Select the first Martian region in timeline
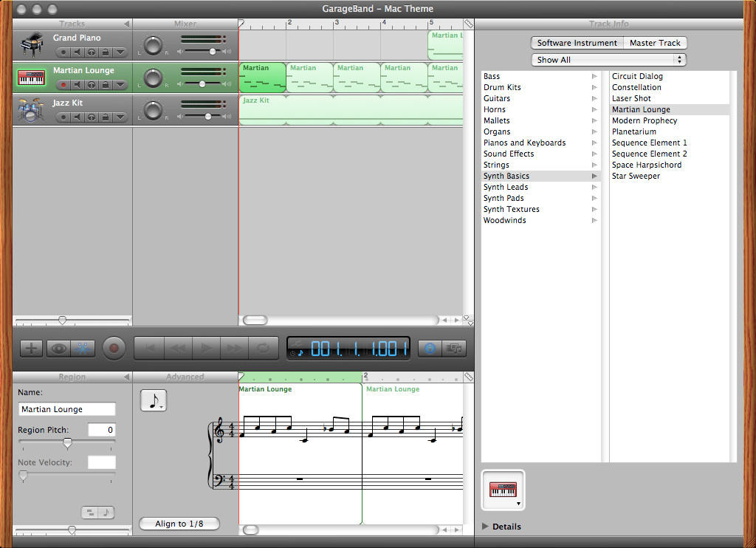The image size is (756, 548). coord(262,78)
